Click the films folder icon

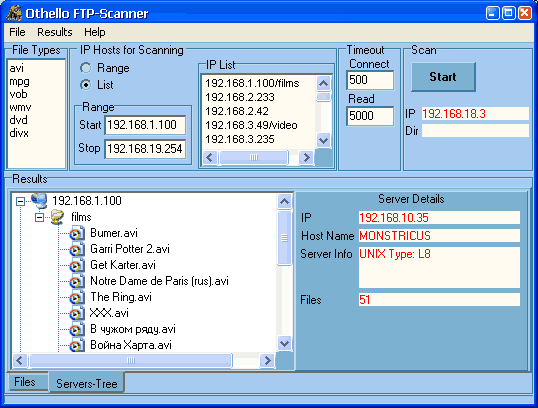pos(57,217)
